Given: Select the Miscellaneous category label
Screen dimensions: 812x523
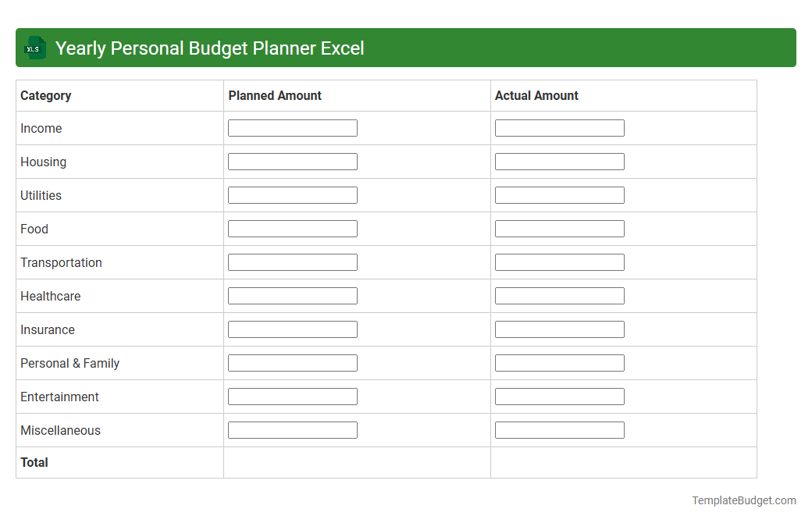Looking at the screenshot, I should click(60, 430).
